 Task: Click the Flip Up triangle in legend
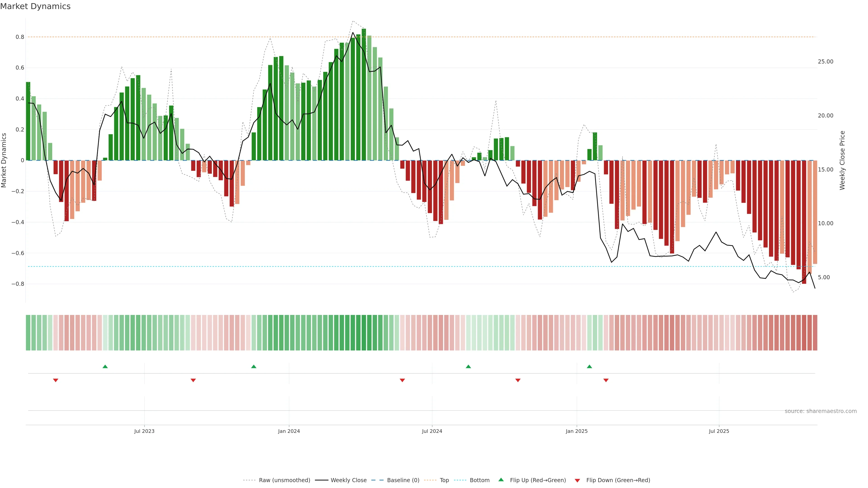[x=501, y=480]
